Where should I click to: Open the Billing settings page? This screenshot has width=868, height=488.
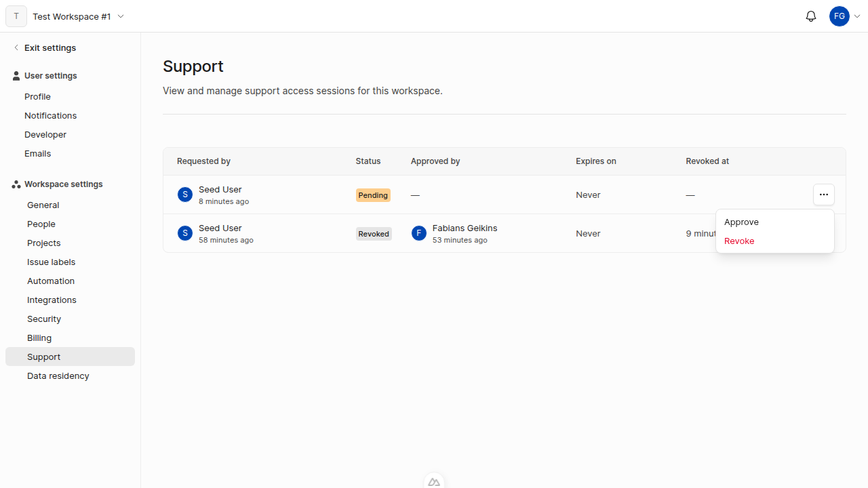click(x=39, y=338)
